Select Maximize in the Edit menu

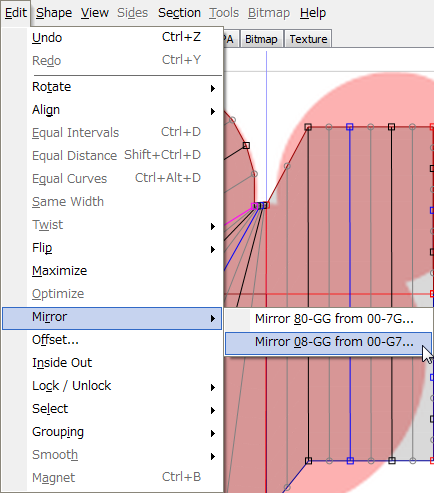coord(112,271)
